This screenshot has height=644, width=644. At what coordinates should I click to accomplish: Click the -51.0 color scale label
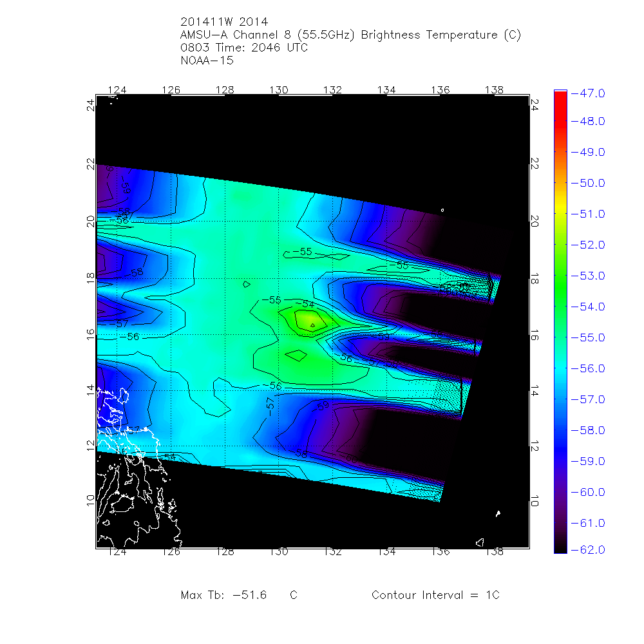(x=588, y=214)
